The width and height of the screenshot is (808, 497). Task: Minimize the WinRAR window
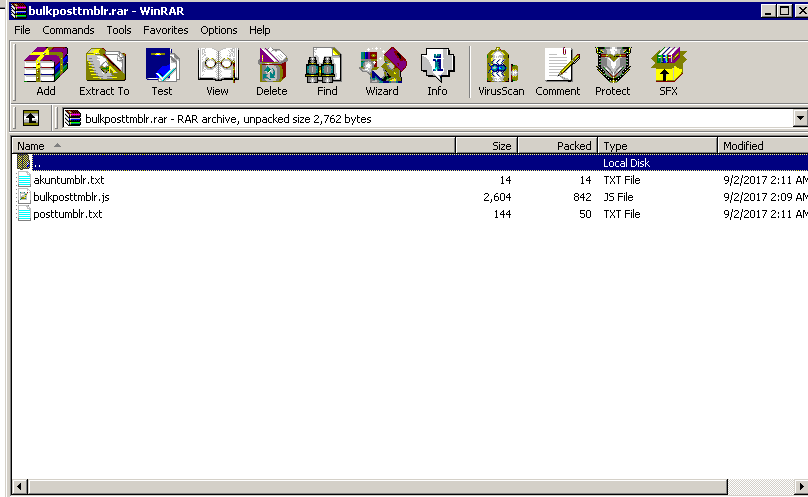(x=768, y=10)
